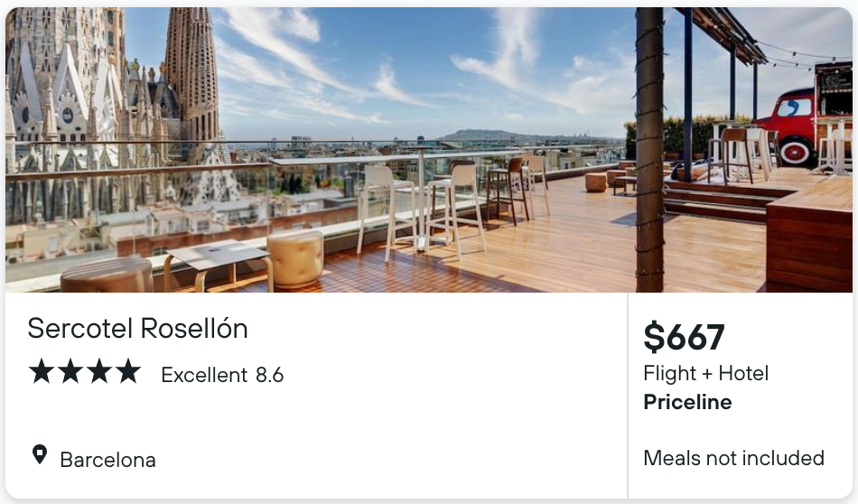Click the third star rating icon
Viewport: 858px width, 504px height.
pos(99,371)
